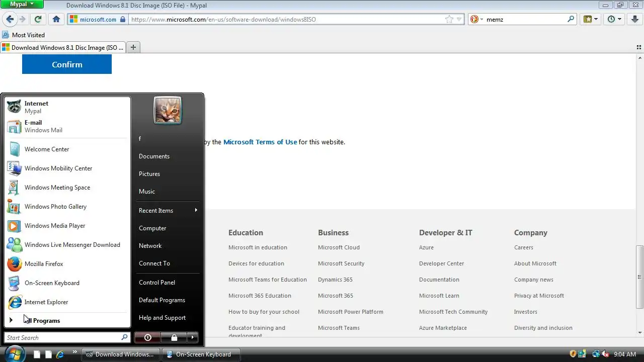Launch Mozilla Firefox from Start menu

tap(66, 264)
